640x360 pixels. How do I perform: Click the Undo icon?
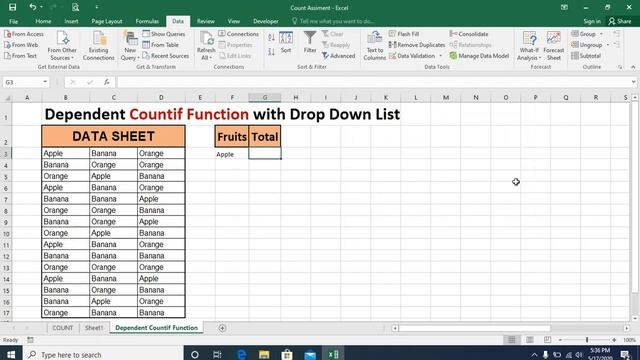click(x=33, y=7)
